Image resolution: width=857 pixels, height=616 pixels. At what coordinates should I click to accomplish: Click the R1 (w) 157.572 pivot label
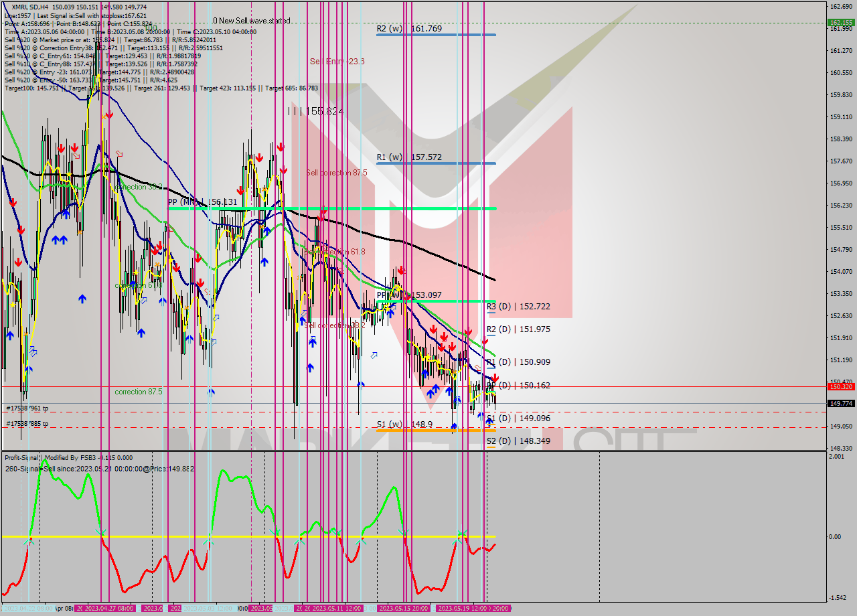pos(409,157)
